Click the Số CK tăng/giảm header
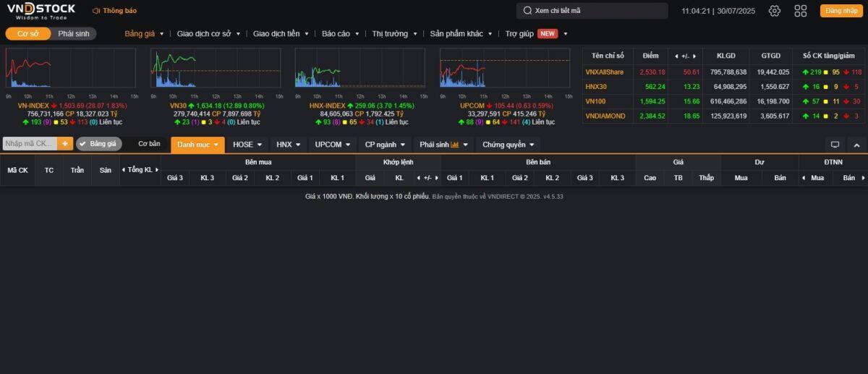The width and height of the screenshot is (868, 374). (x=829, y=56)
